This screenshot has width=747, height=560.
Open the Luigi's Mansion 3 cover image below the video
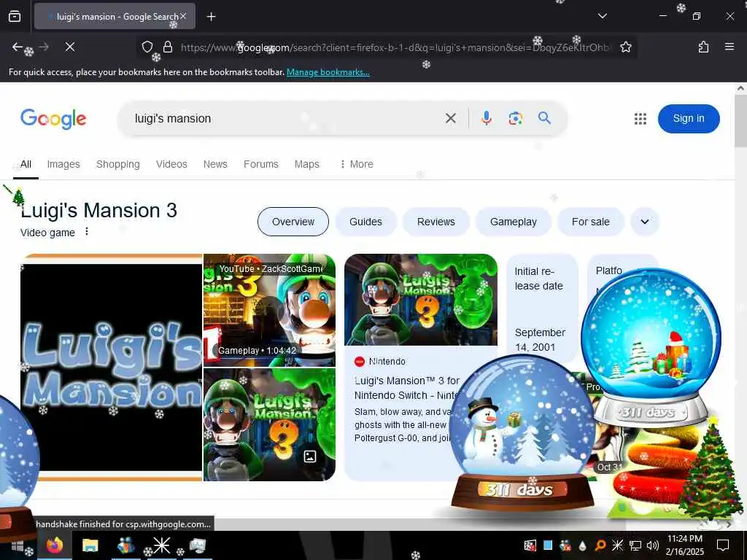click(x=269, y=424)
